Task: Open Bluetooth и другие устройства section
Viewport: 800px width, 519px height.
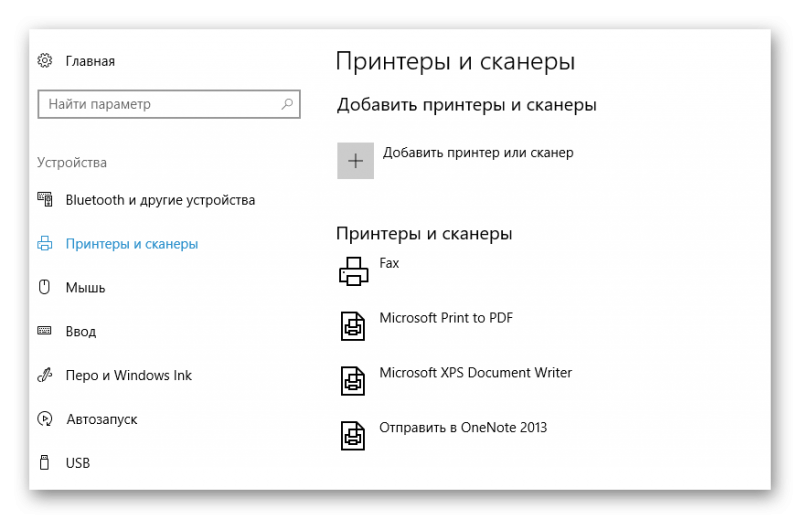Action: tap(160, 200)
